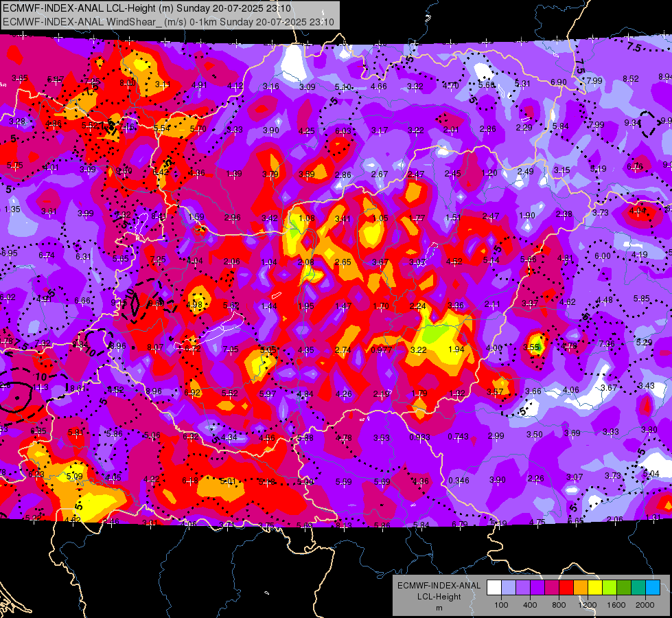Click the wind shear value 6.92
The image size is (672, 618).
point(192,392)
